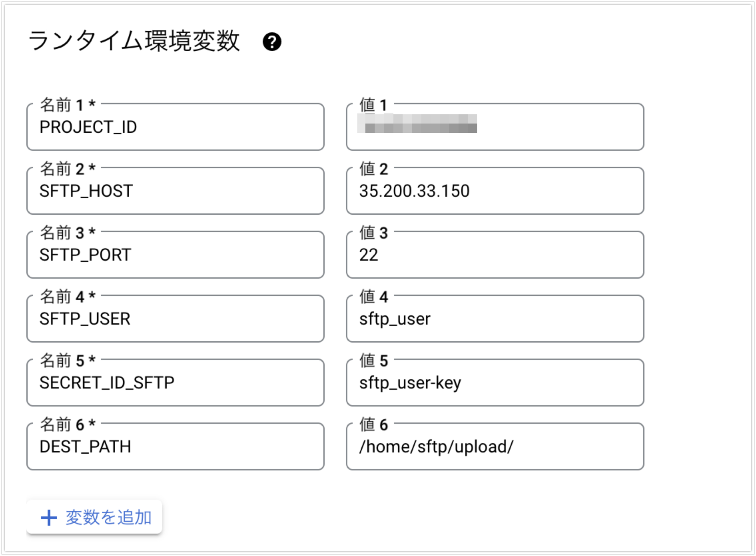Click the sftp_user value field
This screenshot has height=556, width=756.
(x=495, y=318)
